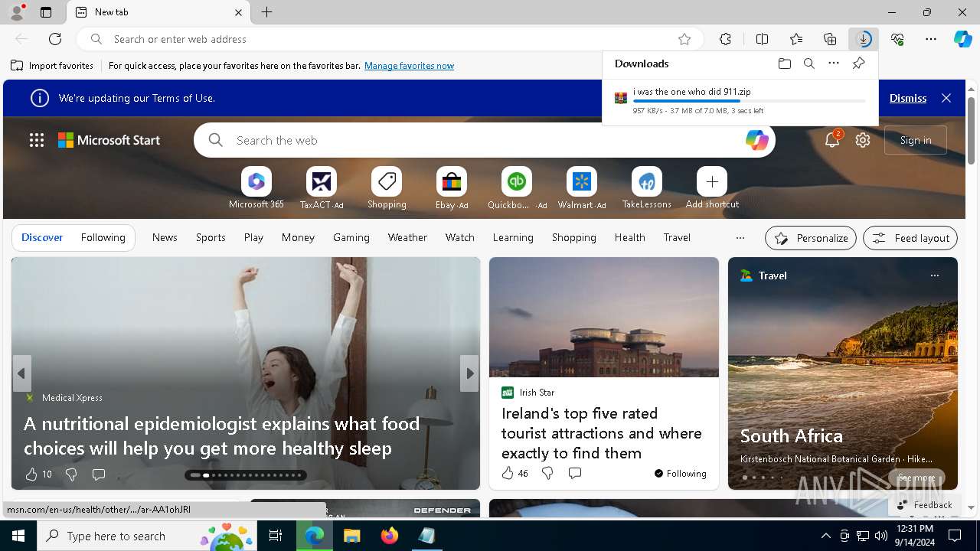This screenshot has width=980, height=551.
Task: Focus the Search the web field
Action: [x=484, y=140]
